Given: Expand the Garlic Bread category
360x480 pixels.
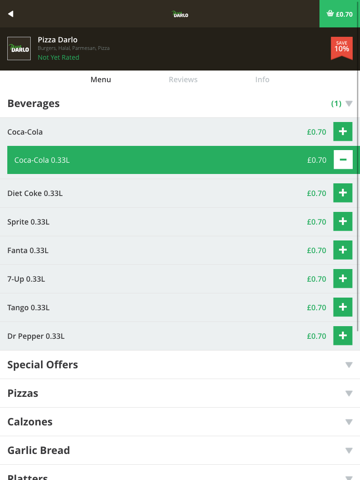Looking at the screenshot, I should click(180, 450).
